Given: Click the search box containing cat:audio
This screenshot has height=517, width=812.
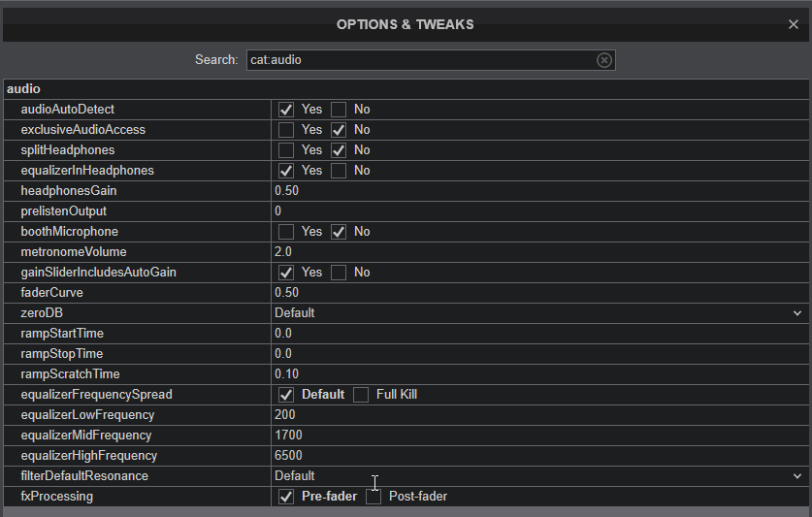Looking at the screenshot, I should coord(431,60).
